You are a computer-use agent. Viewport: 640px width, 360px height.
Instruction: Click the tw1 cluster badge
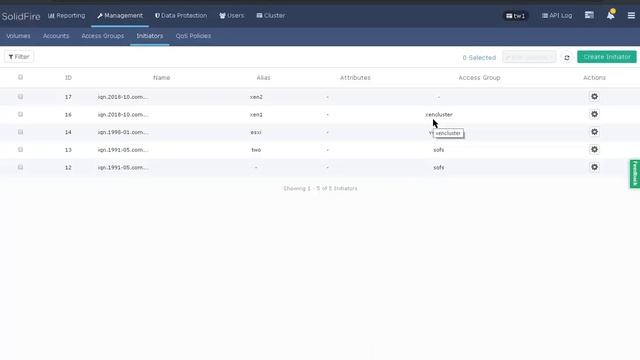tap(516, 16)
